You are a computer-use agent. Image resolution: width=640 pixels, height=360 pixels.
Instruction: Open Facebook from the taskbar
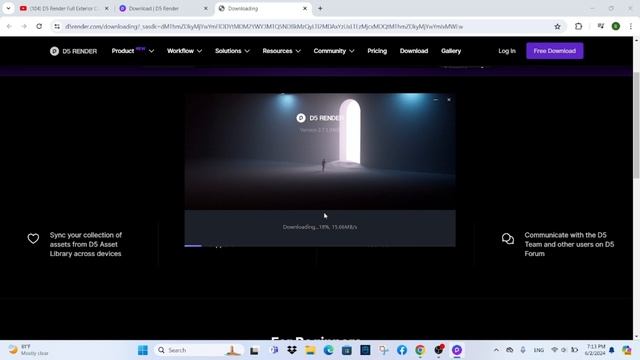pos(402,350)
